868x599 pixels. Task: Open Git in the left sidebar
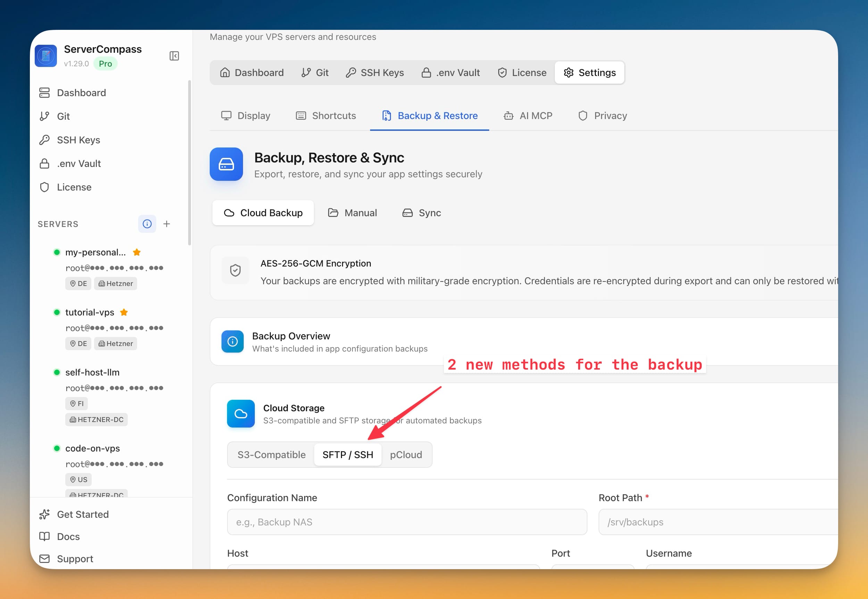55,116
